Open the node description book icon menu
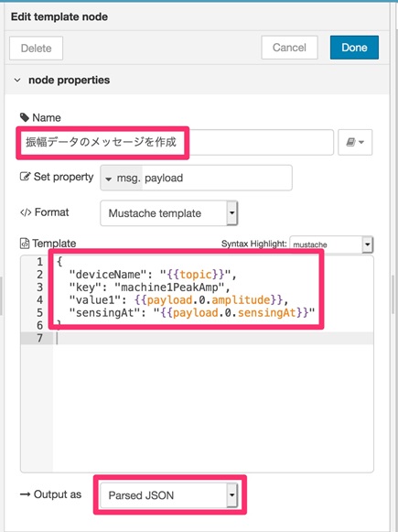Image resolution: width=398 pixels, height=532 pixels. pyautogui.click(x=355, y=142)
